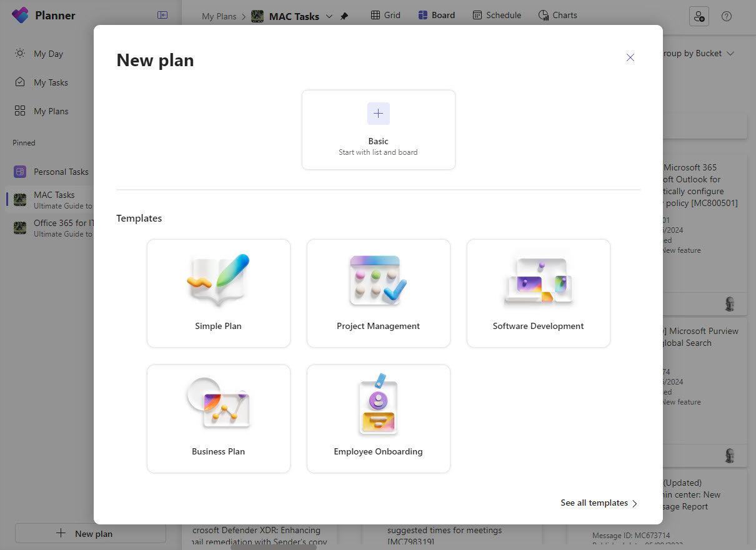Click the My Plans breadcrumb
The width and height of the screenshot is (756, 550).
219,17
